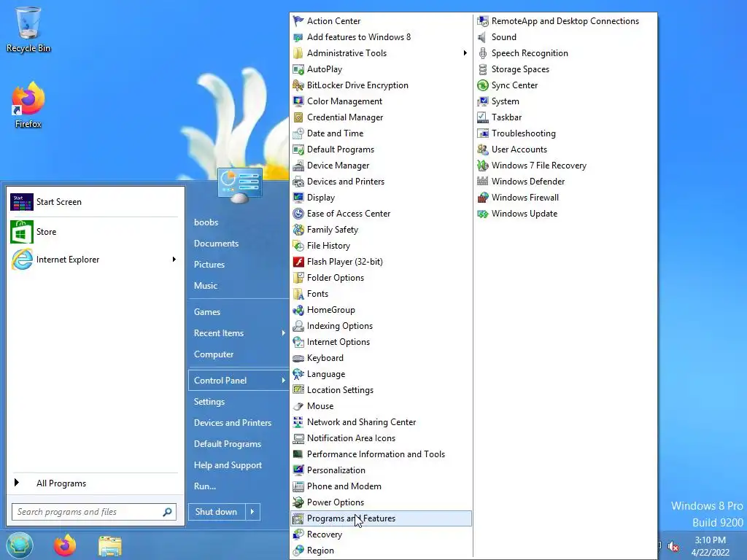The height and width of the screenshot is (560, 747).
Task: Choose Personalization in the menu
Action: tap(381, 470)
